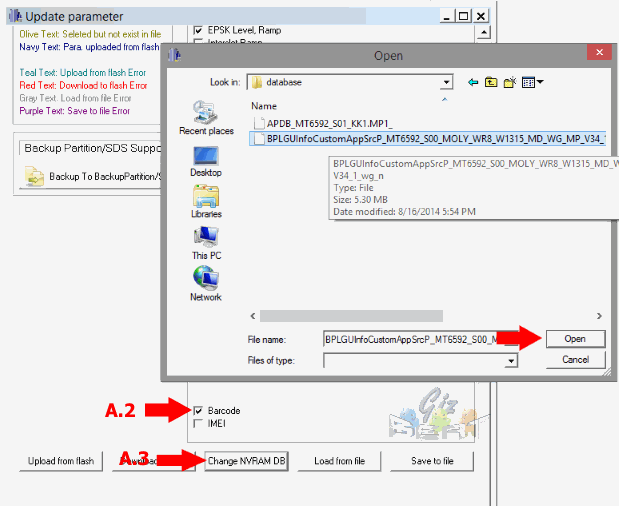The image size is (619, 506).
Task: Expand the Look in folder dropdown
Action: 445,82
